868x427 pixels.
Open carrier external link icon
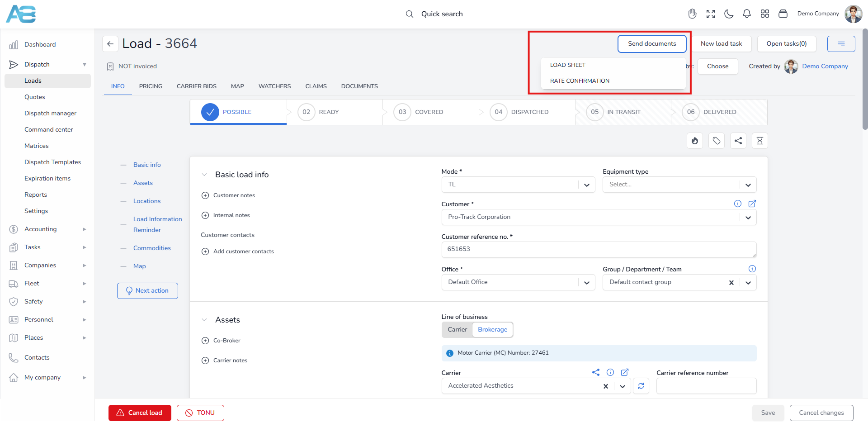[x=625, y=372]
